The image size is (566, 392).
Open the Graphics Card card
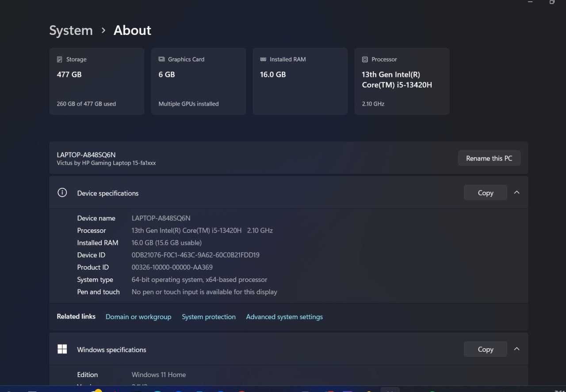[x=199, y=81]
